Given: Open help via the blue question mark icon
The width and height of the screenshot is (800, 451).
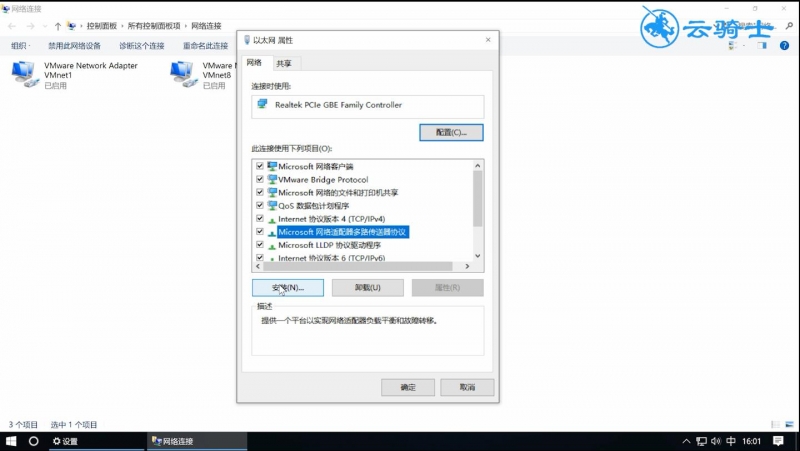Looking at the screenshot, I should tap(784, 45).
